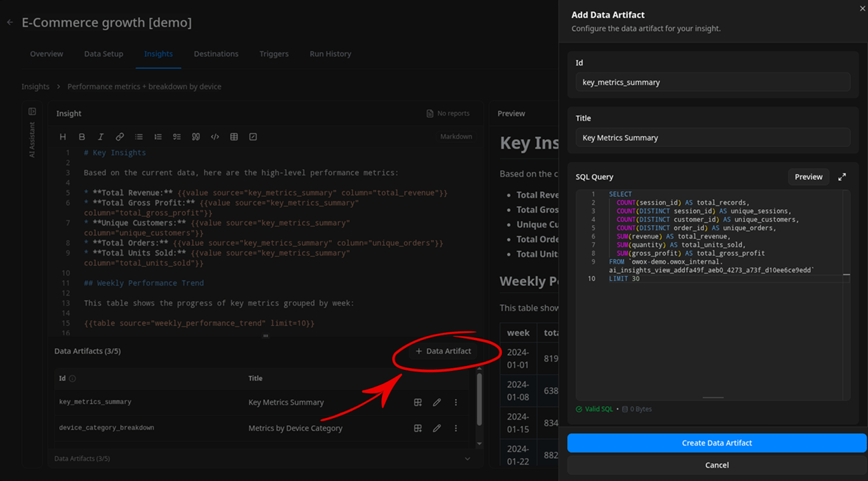Switch to the Destinations tab
868x481 pixels.
(x=216, y=54)
